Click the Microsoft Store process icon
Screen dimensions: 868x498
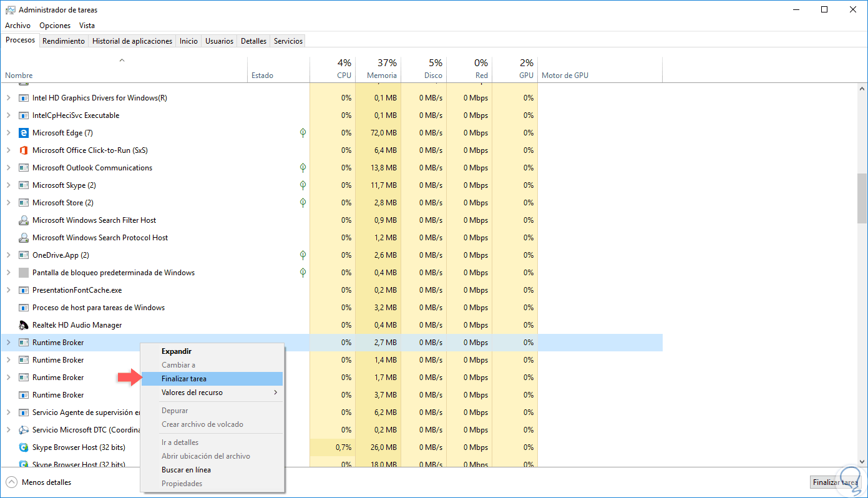point(24,203)
